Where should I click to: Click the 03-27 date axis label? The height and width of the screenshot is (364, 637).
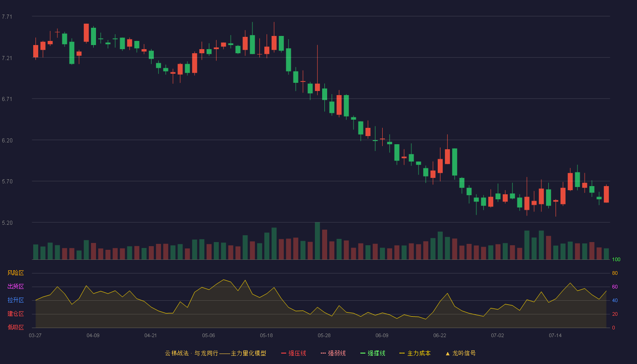(x=35, y=335)
